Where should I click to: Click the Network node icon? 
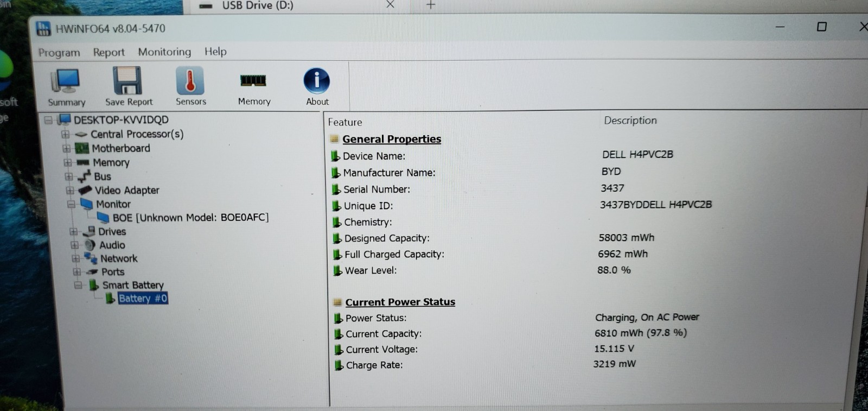coord(91,258)
